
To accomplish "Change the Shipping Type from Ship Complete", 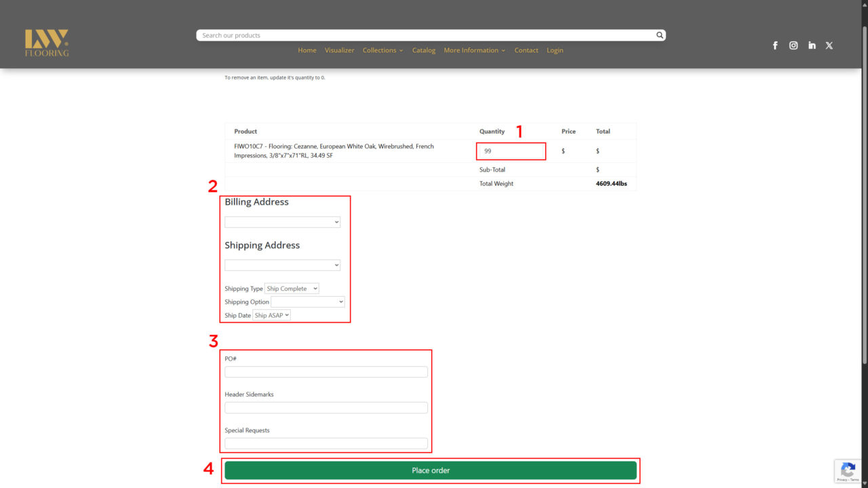I will pos(292,288).
